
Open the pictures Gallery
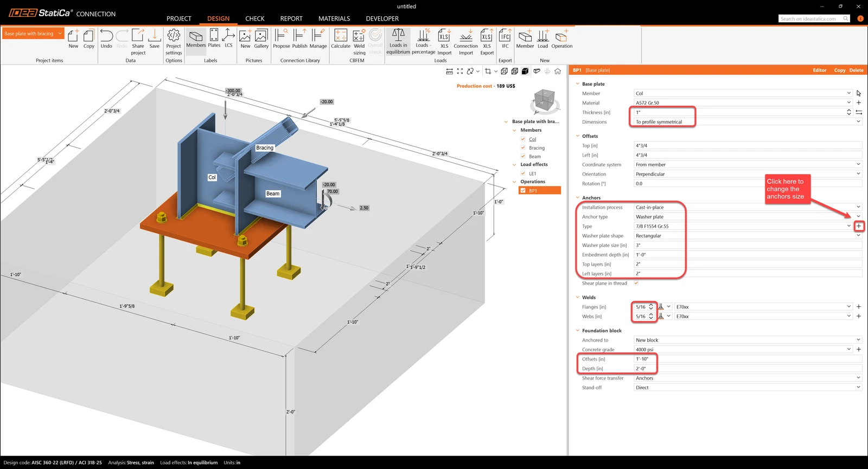click(x=261, y=39)
